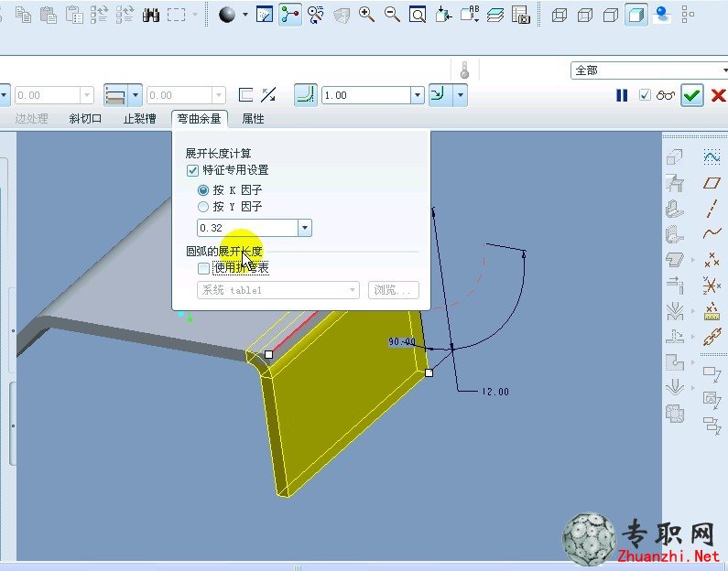Click the 12.00 length dimension in viewport
Viewport: 728px width, 571px height.
tap(495, 392)
